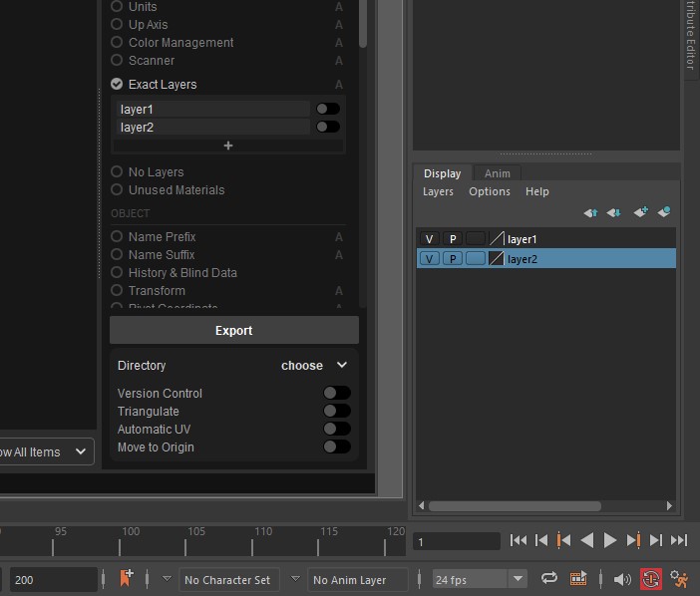Select the Scanner option
This screenshot has height=596, width=700.
[117, 60]
